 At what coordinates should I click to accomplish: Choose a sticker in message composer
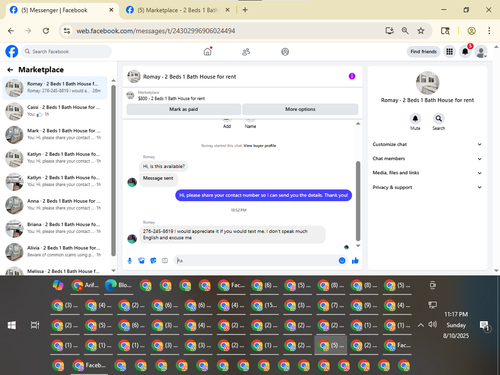pyautogui.click(x=153, y=261)
